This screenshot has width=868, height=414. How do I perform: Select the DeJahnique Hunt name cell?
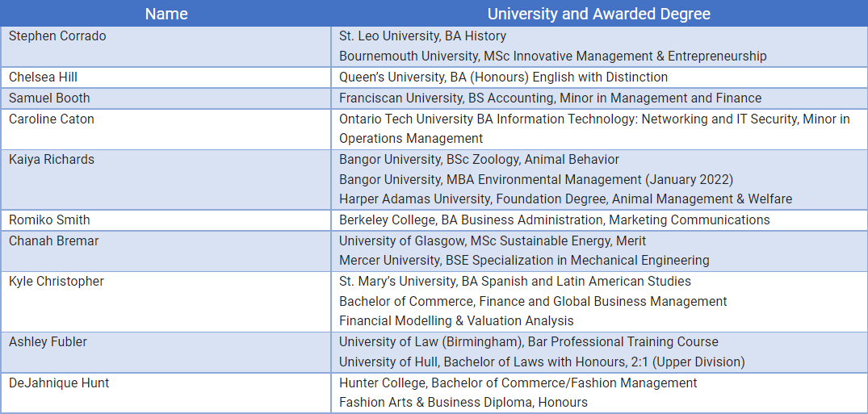point(59,383)
